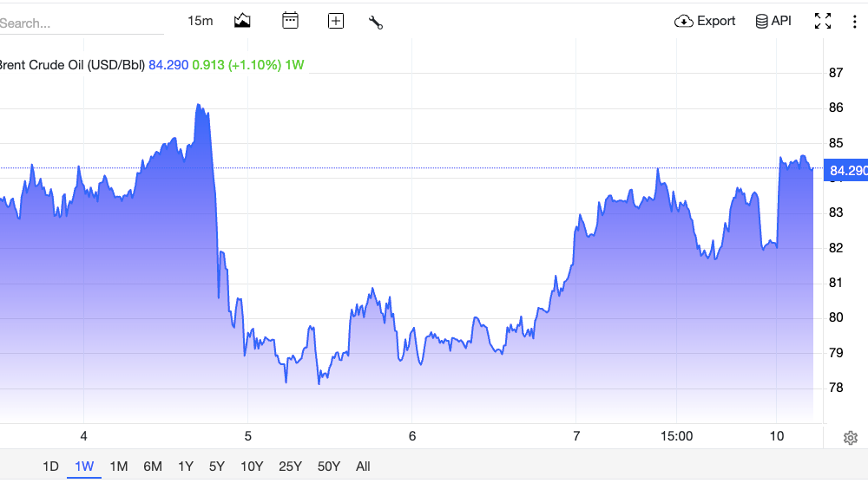The height and width of the screenshot is (483, 868).
Task: Open the wrench tools icon
Action: 375,23
